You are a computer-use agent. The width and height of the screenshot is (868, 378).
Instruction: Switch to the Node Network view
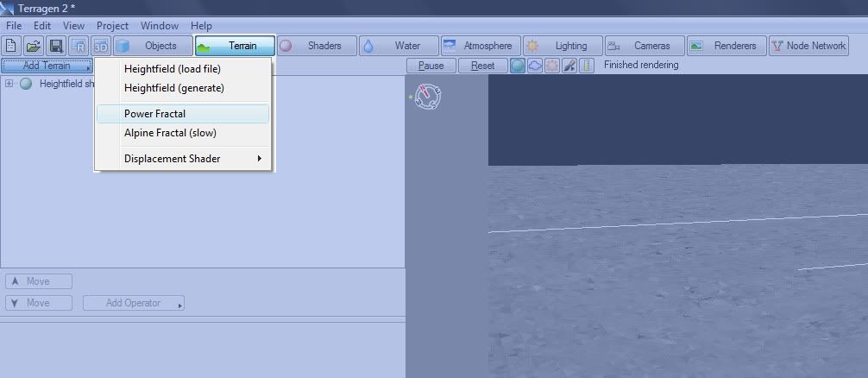(808, 46)
